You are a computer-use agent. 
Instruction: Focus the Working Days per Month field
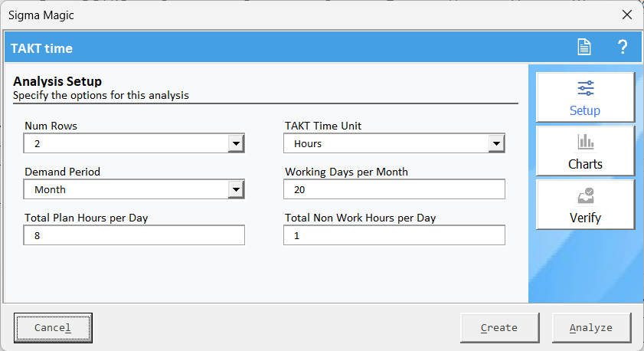click(x=394, y=189)
